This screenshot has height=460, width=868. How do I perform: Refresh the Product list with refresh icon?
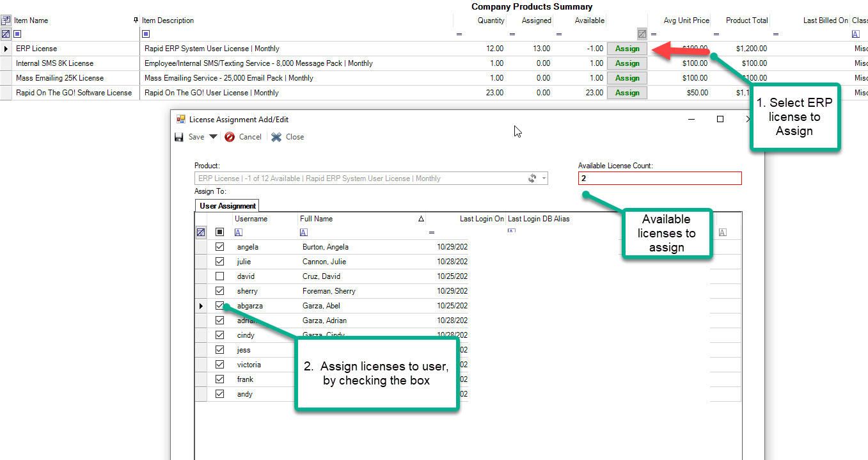[532, 178]
